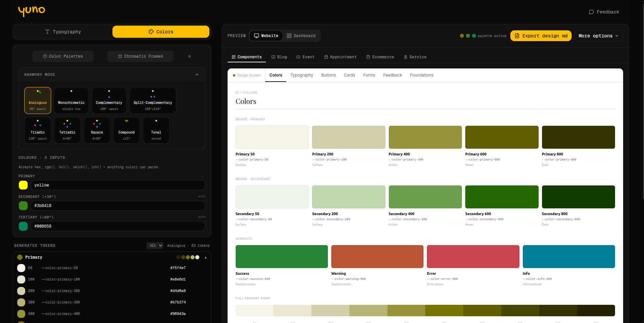The height and width of the screenshot is (323, 644).
Task: Select Split-Complementary harmony mode
Action: tap(153, 100)
